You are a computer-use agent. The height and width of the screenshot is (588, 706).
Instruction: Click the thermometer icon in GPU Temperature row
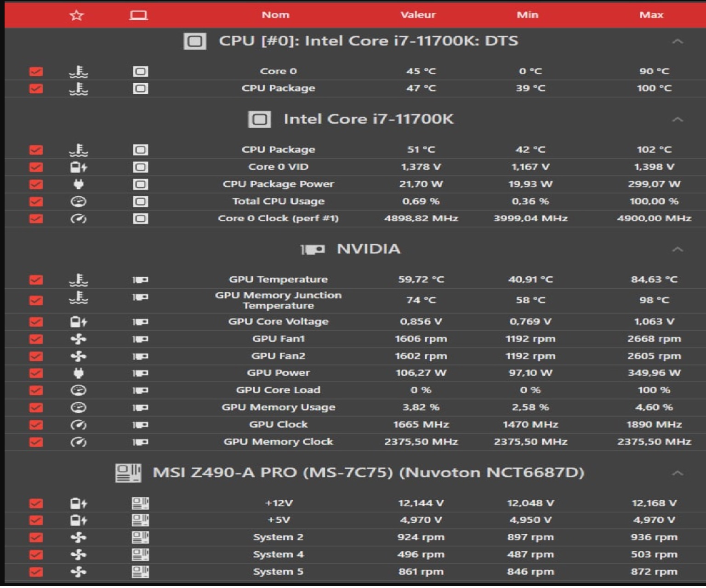coord(79,280)
